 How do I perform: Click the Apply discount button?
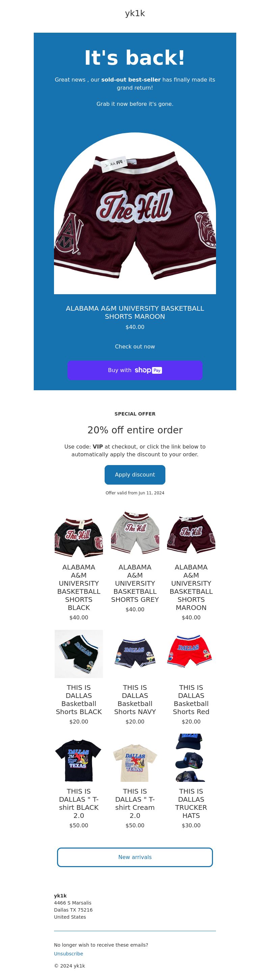coord(135,474)
